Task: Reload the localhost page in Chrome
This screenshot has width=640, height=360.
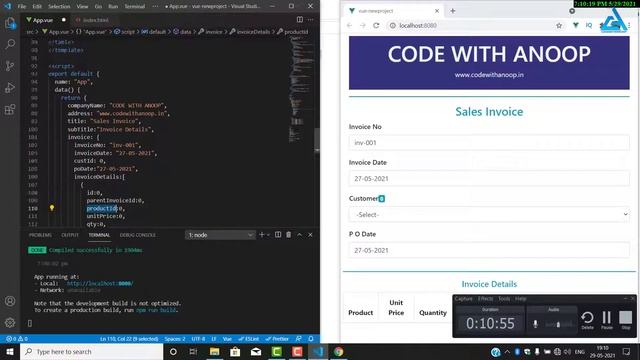Action: 376,25
